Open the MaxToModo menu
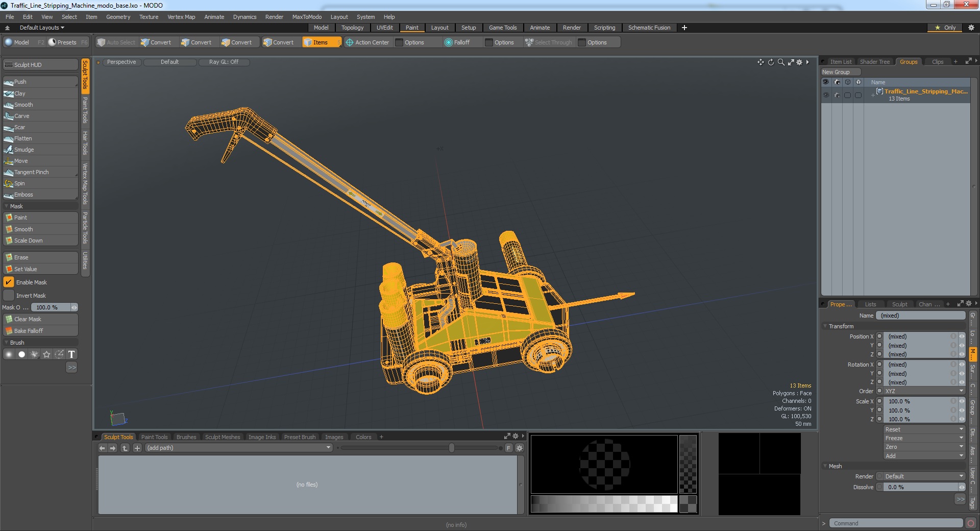Screen dimensions: 980x531 tap(307, 17)
